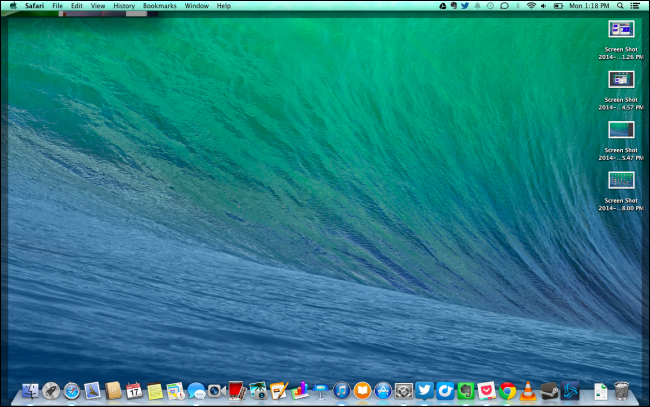Image resolution: width=650 pixels, height=407 pixels.
Task: Open Calendar icon showing 17
Action: (x=134, y=391)
